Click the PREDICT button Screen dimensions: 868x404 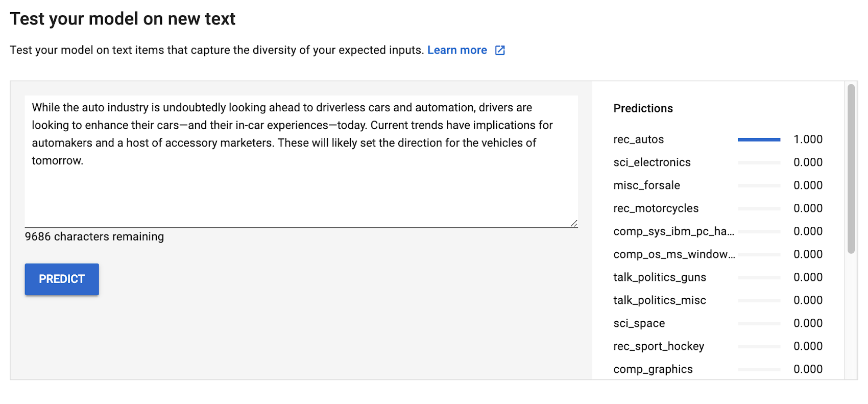[62, 279]
